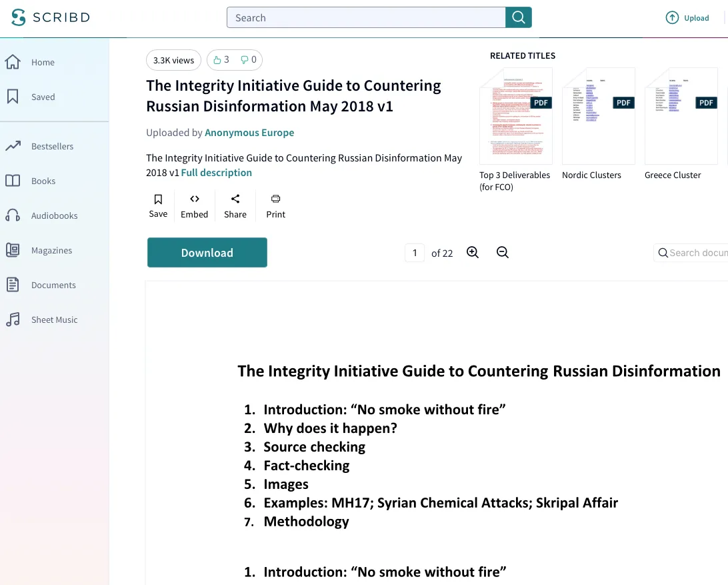Image resolution: width=728 pixels, height=585 pixels.
Task: Open the Magazines section
Action: (x=51, y=250)
